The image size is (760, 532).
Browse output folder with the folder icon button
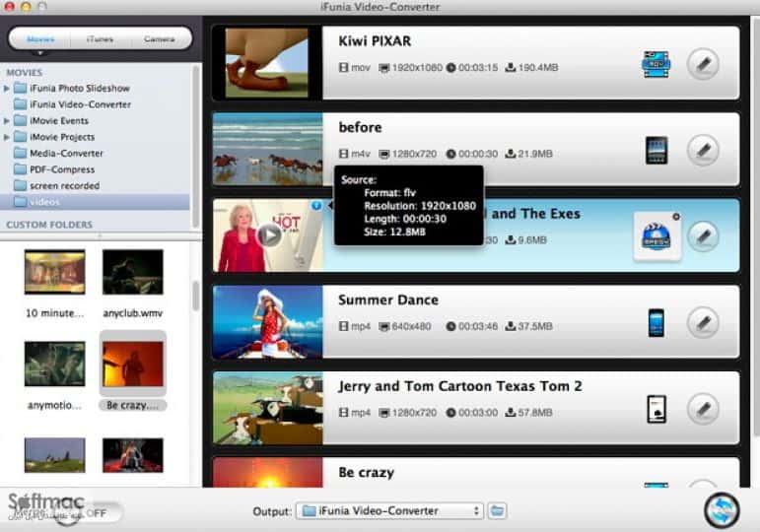click(x=497, y=510)
